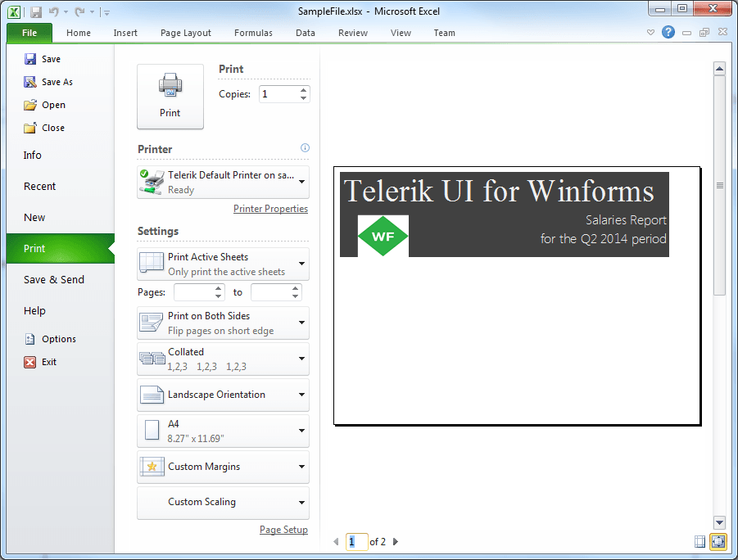Increase the Pages from value with up arrow
738x560 pixels.
click(x=218, y=288)
